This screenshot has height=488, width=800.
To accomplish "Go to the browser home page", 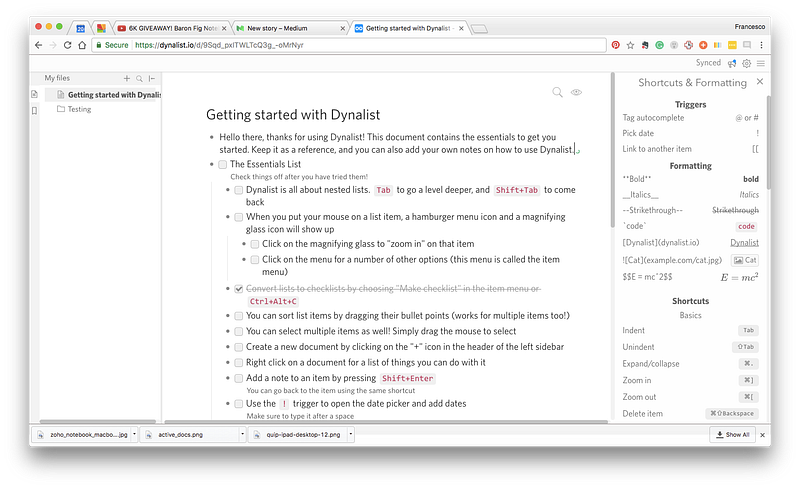I will tap(82, 45).
